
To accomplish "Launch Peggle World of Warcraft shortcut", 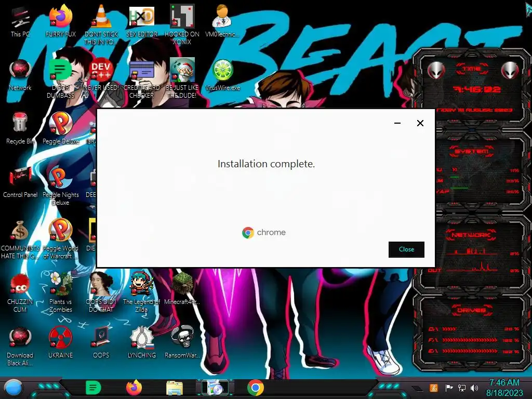I will point(60,240).
